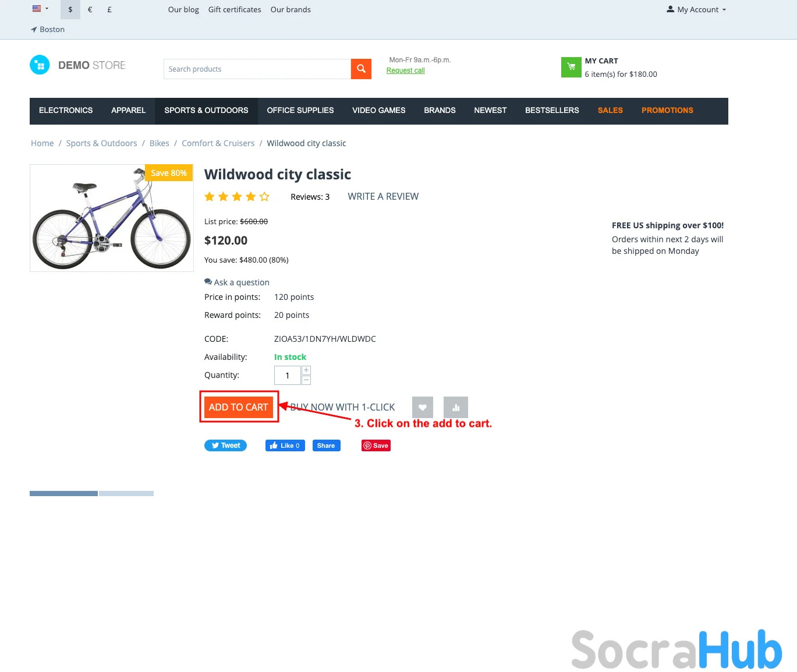
Task: Go to the Bestsellers menu item
Action: click(552, 111)
